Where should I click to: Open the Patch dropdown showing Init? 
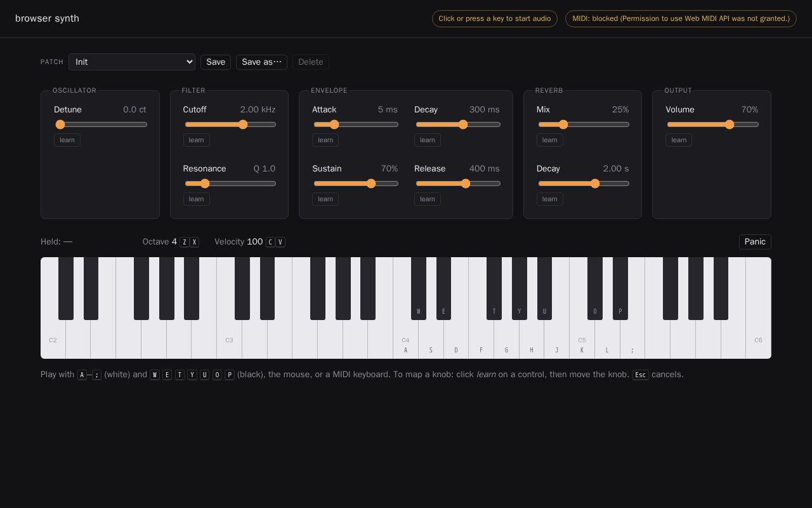pos(132,62)
